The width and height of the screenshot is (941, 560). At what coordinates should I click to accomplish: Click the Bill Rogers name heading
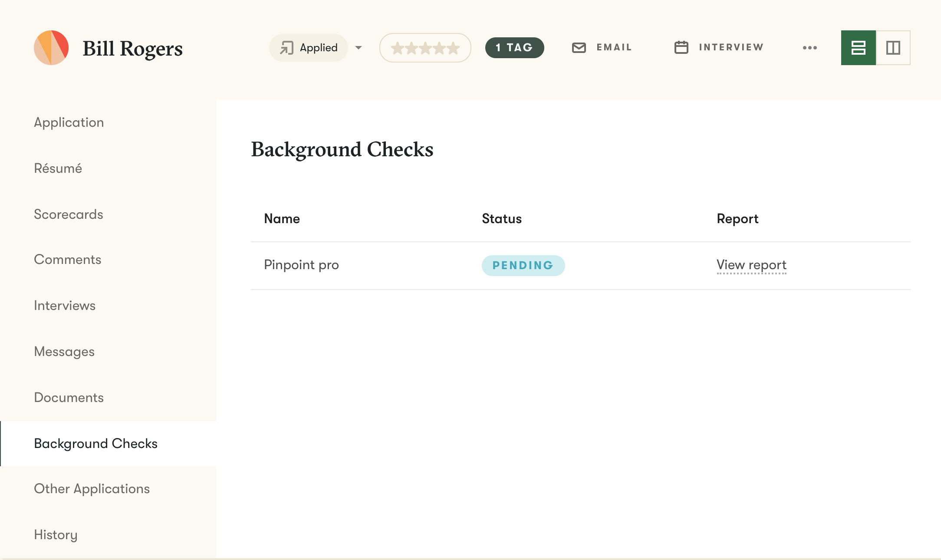[x=132, y=48]
